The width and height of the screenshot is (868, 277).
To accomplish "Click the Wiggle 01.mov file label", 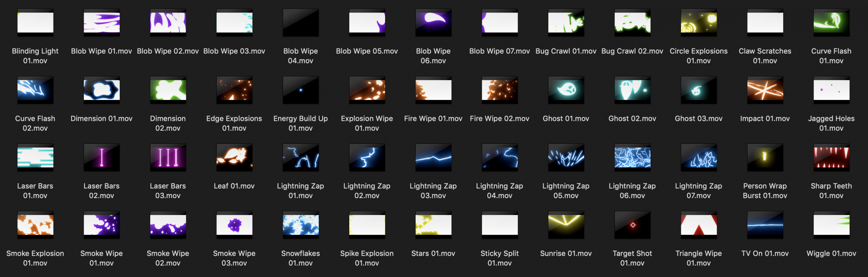I will [831, 253].
